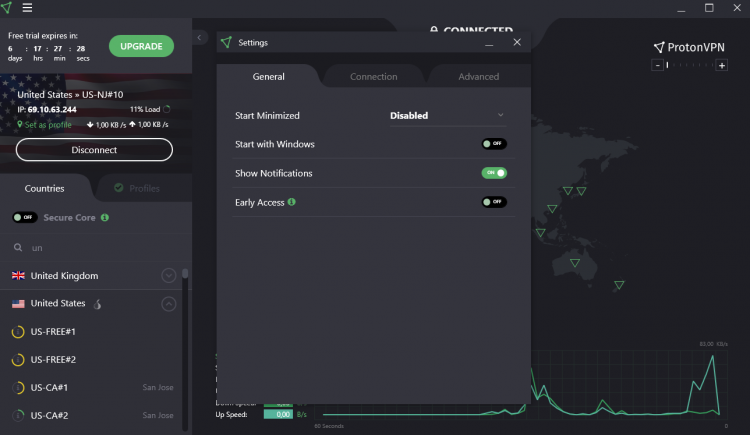
Task: Click the map pin beside Set as profile
Action: pyautogui.click(x=20, y=124)
